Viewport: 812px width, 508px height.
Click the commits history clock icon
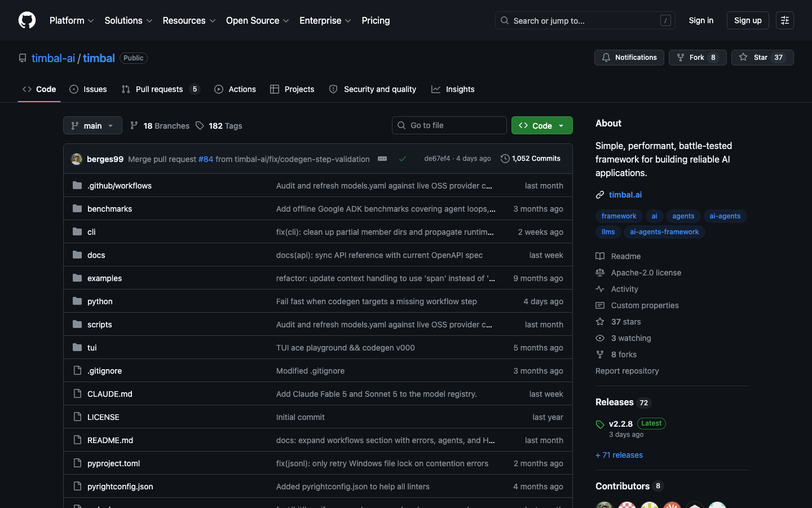point(505,159)
